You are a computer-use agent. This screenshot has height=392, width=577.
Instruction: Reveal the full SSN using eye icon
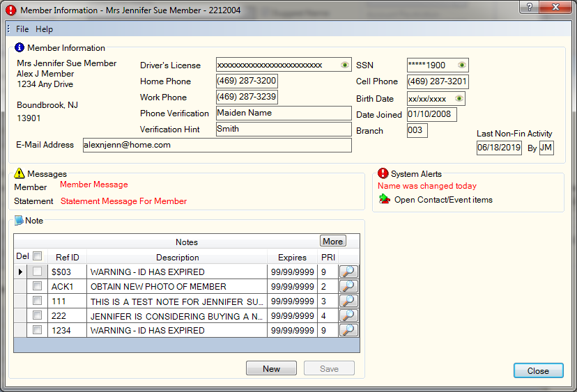[461, 65]
